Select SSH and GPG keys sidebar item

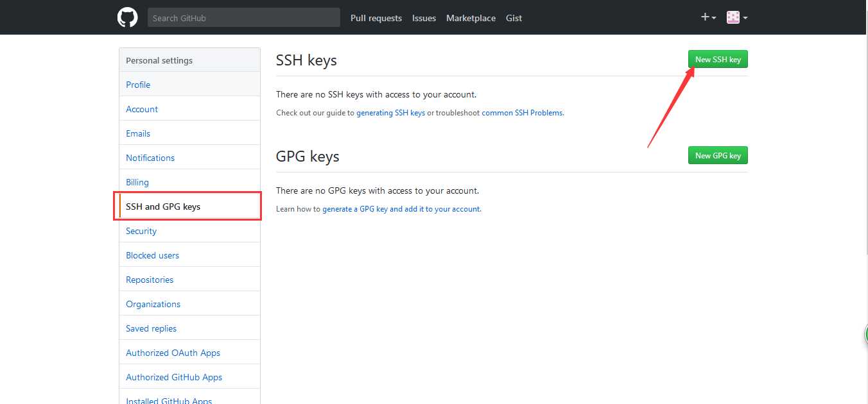(189, 206)
